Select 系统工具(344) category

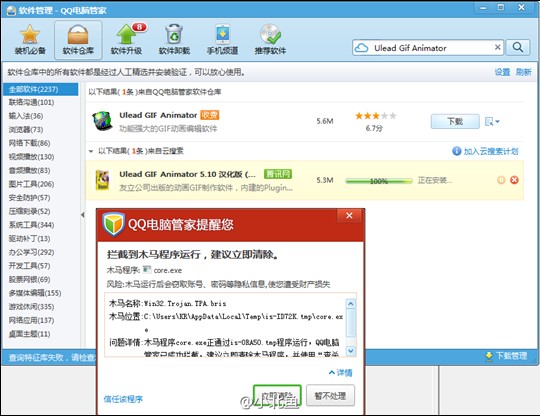[x=31, y=225]
